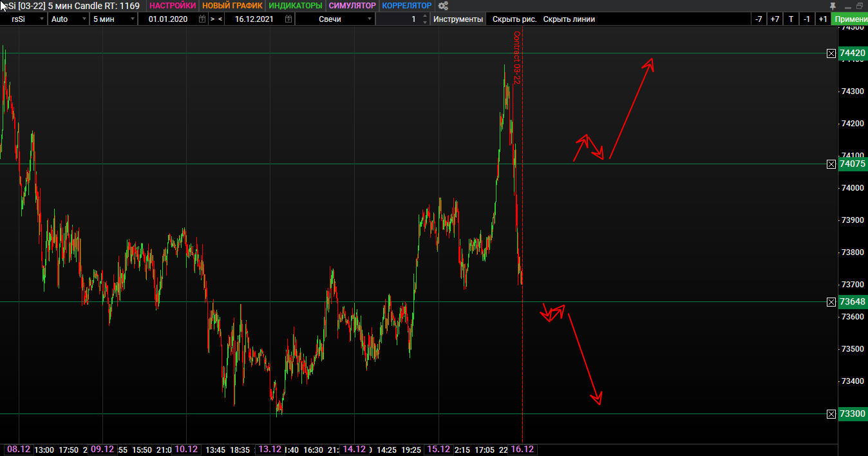Click the chart title rsSi [03-22] 5 мин

coord(35,5)
